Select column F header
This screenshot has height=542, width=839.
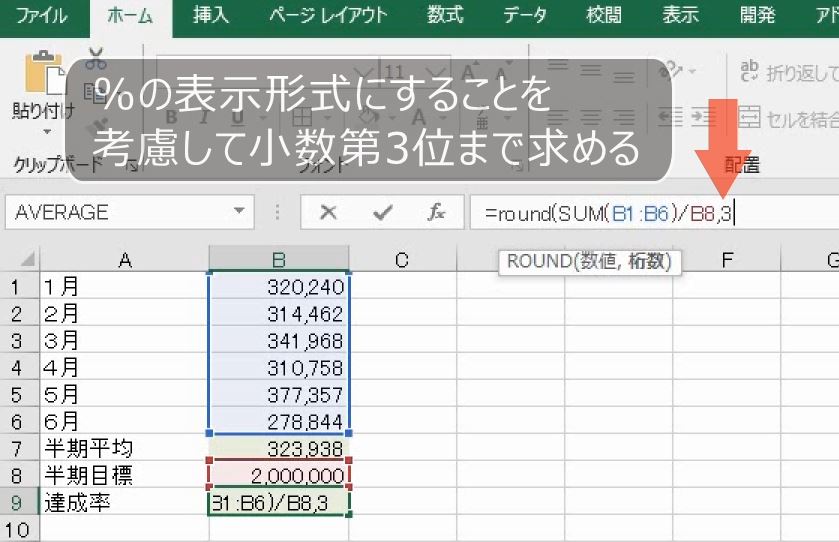click(x=727, y=260)
